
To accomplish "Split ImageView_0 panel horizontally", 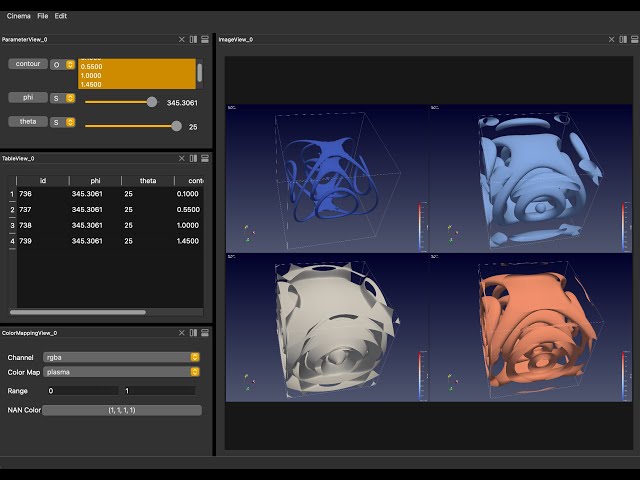I will 623,39.
